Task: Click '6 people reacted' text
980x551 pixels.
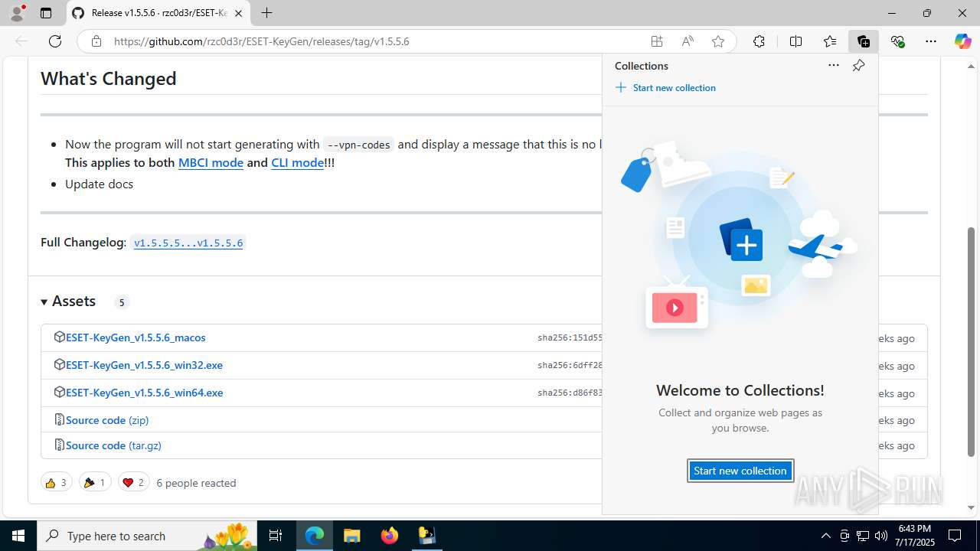Action: click(196, 483)
